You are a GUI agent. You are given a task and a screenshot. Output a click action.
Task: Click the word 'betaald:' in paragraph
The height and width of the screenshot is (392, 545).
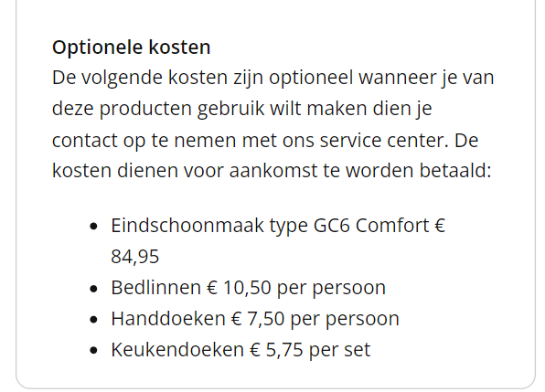[455, 171]
